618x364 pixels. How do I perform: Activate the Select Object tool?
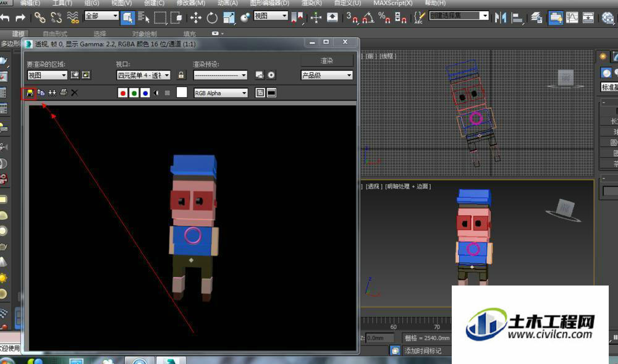pos(128,18)
